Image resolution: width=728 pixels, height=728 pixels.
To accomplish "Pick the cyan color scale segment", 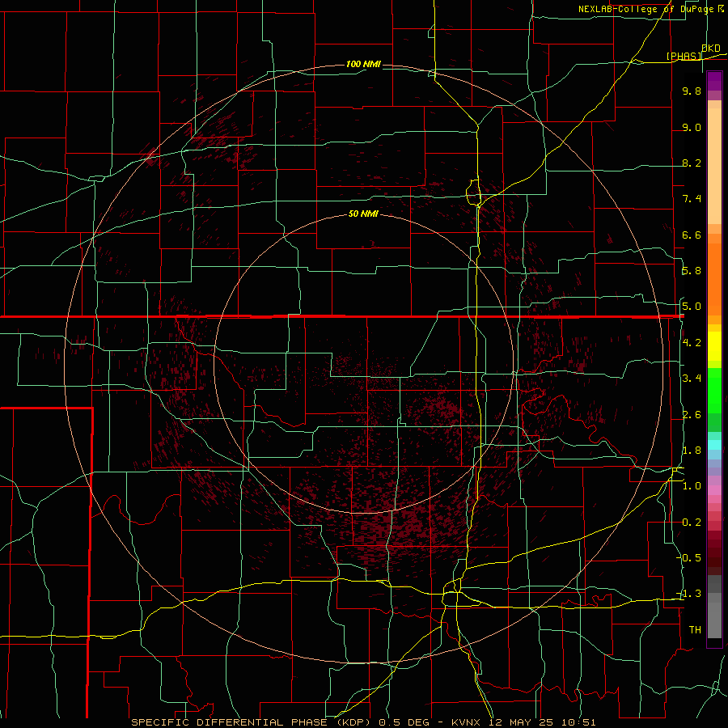I will [x=714, y=445].
